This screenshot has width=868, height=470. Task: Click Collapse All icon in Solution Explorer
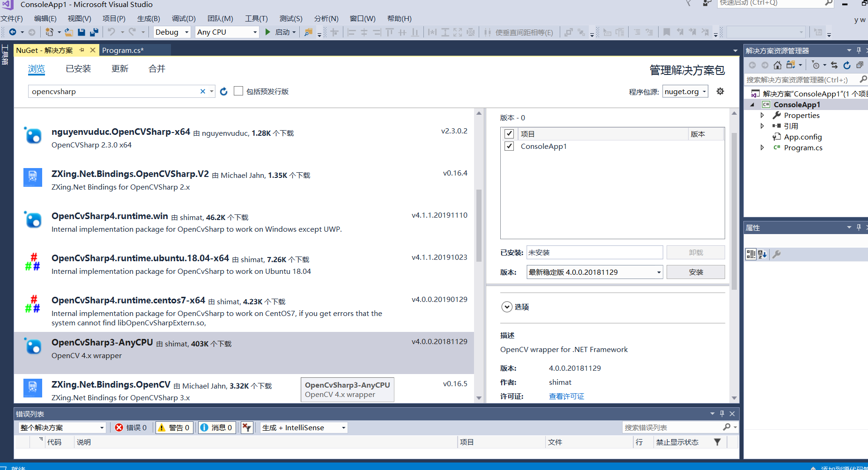click(860, 65)
